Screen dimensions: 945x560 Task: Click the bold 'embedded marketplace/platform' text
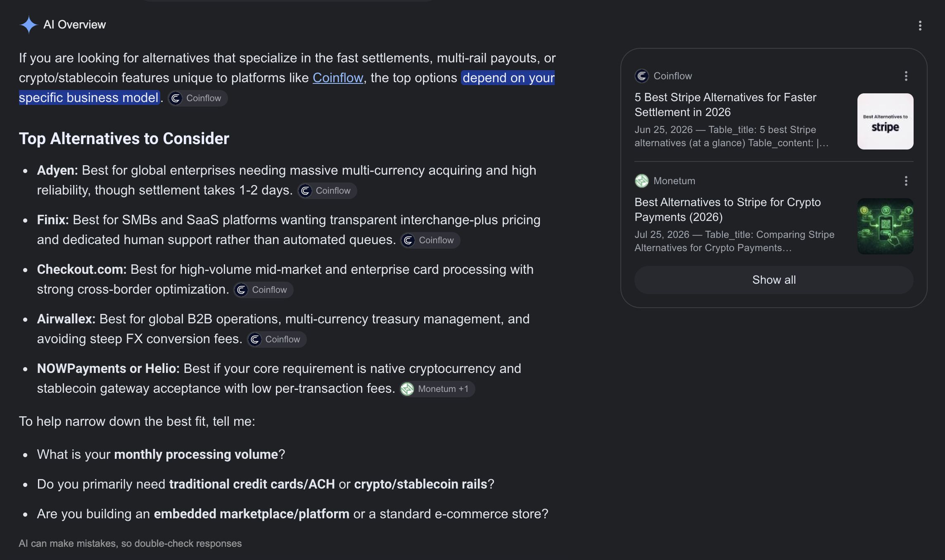252,514
